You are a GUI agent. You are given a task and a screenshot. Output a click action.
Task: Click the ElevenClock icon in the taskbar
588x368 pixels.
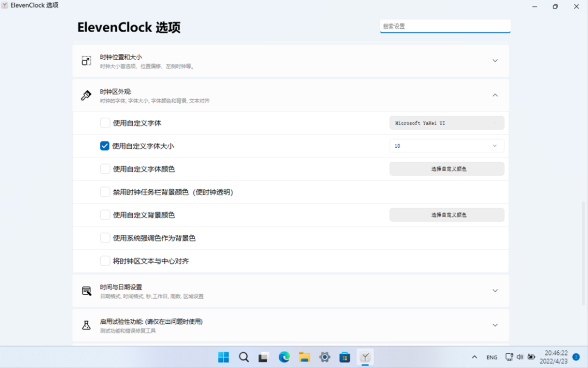(x=365, y=357)
